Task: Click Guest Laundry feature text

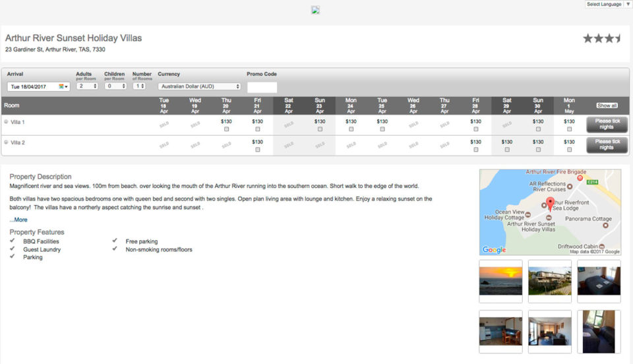Action: [x=42, y=249]
